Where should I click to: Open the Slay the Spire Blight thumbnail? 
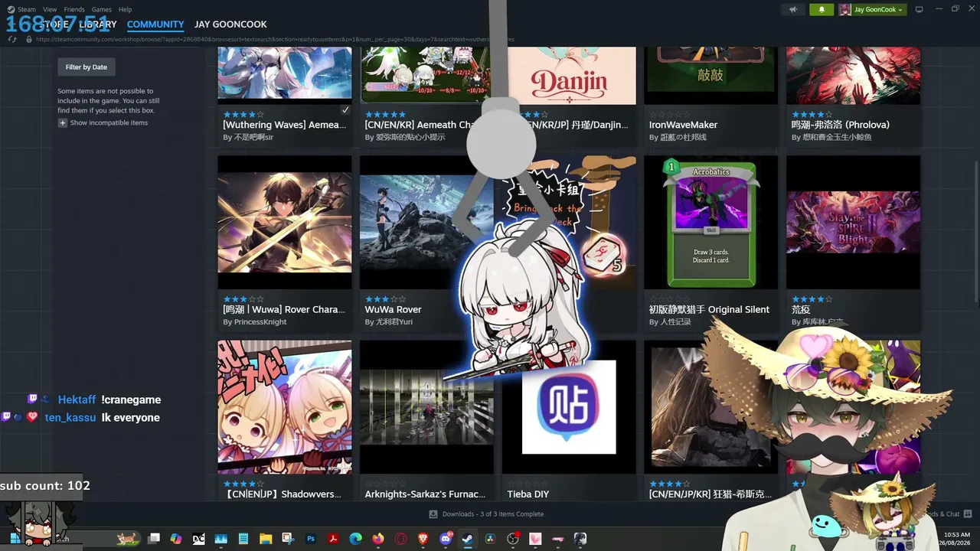click(854, 223)
